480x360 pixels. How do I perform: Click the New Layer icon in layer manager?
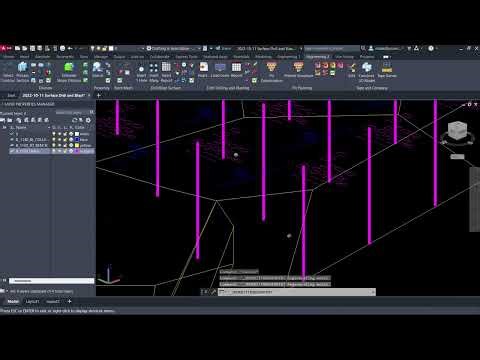[26, 120]
